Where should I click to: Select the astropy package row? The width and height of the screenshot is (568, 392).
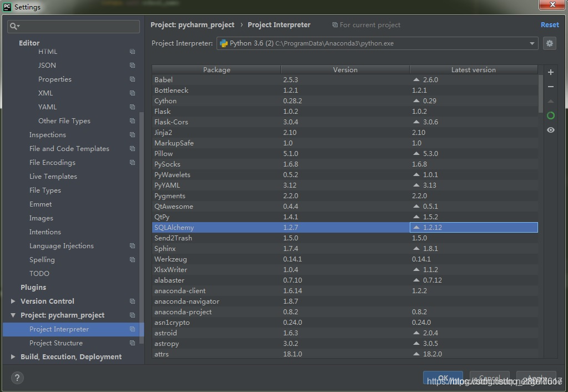[345, 344]
